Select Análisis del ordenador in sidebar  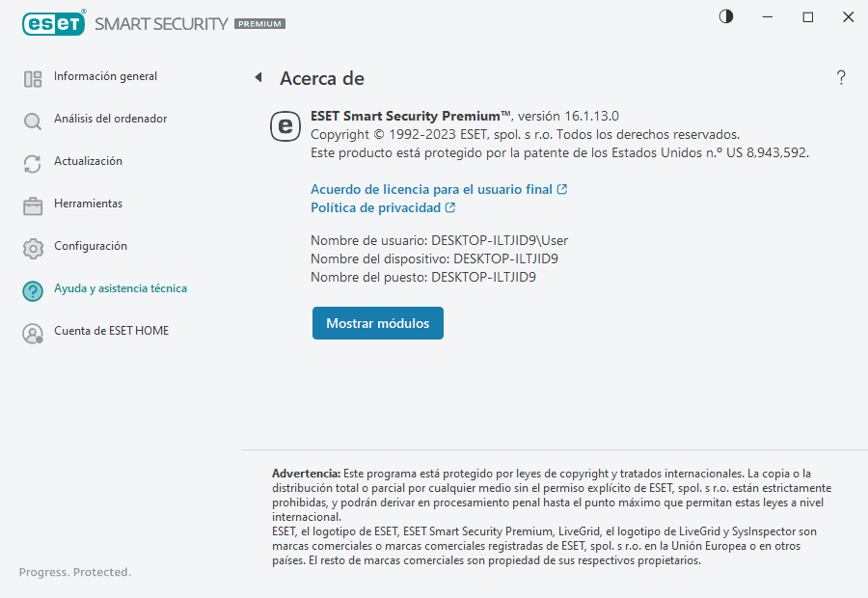(x=110, y=119)
